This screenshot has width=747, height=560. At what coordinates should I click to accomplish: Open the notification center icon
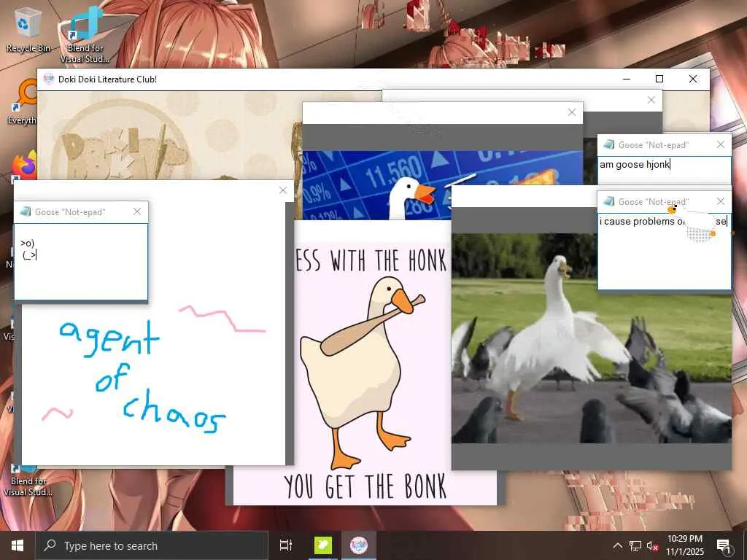click(x=724, y=545)
